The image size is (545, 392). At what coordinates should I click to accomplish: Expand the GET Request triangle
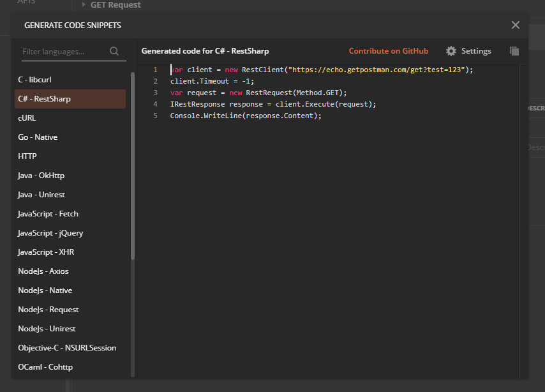click(84, 4)
